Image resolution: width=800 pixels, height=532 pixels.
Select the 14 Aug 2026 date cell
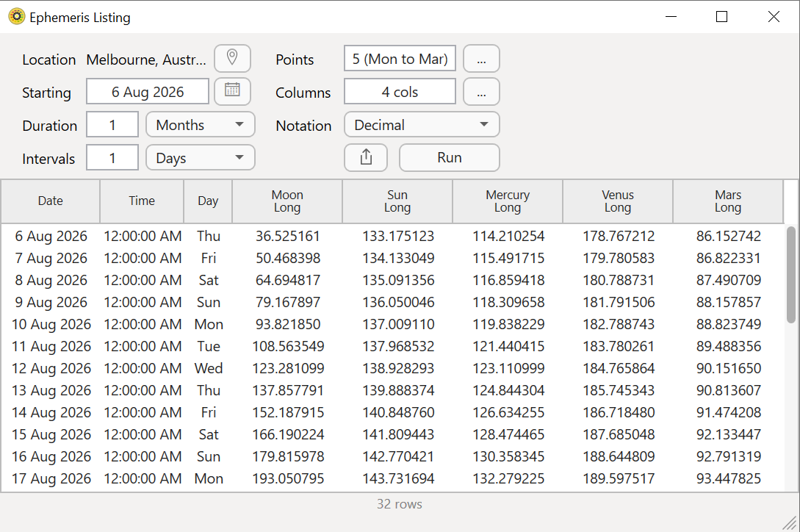(51, 412)
